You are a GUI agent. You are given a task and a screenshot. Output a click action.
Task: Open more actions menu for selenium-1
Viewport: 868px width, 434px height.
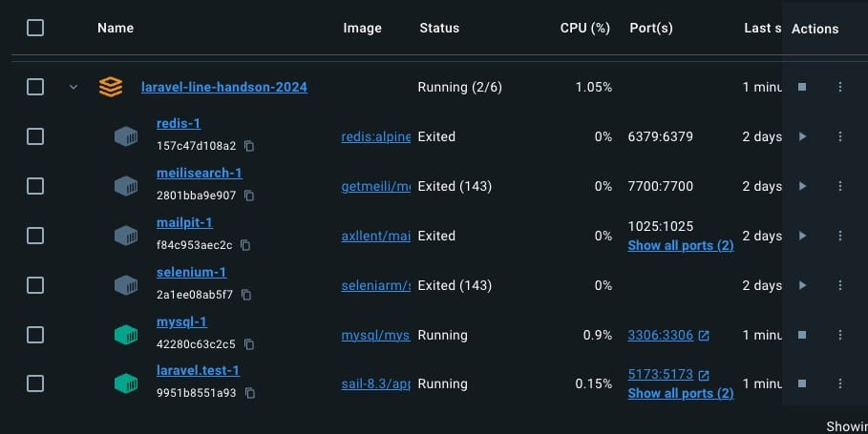pos(840,285)
